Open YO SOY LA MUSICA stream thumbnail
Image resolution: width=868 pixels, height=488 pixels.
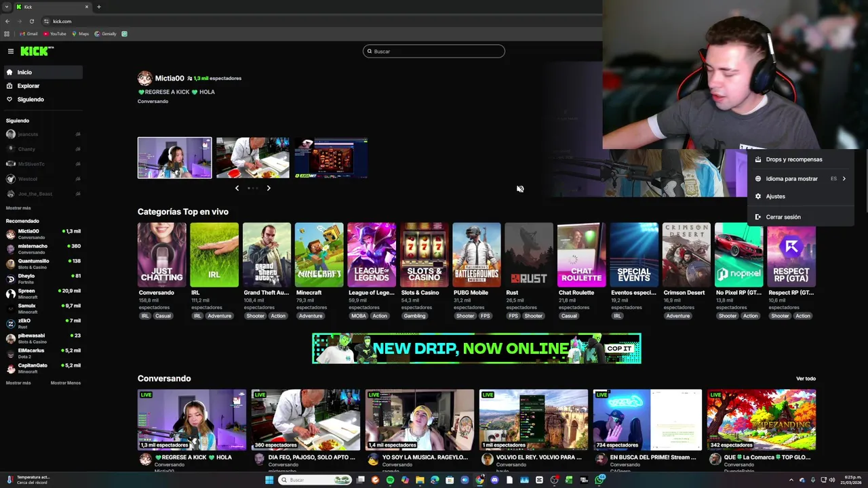tap(420, 420)
